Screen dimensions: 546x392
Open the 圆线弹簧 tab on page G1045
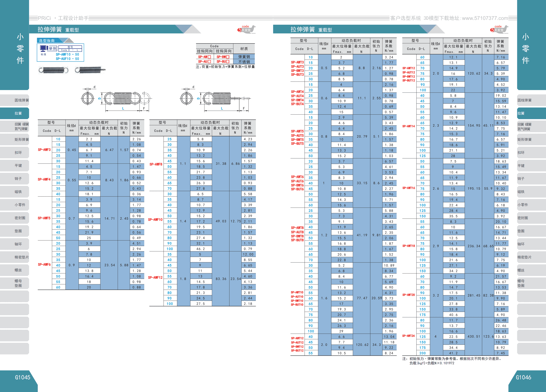15,100
